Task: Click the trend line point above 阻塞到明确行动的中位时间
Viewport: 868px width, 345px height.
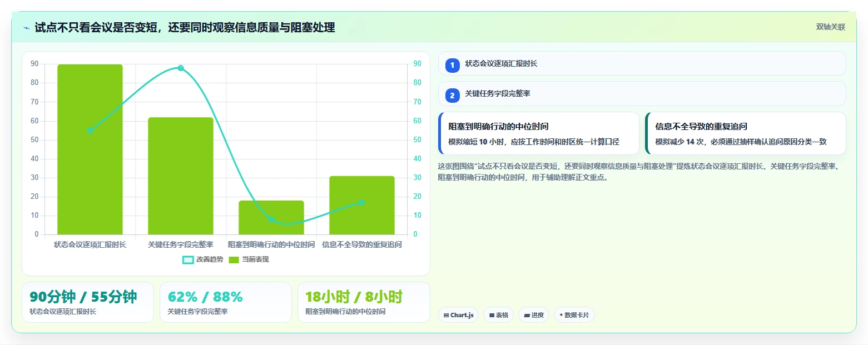Action: click(x=271, y=219)
